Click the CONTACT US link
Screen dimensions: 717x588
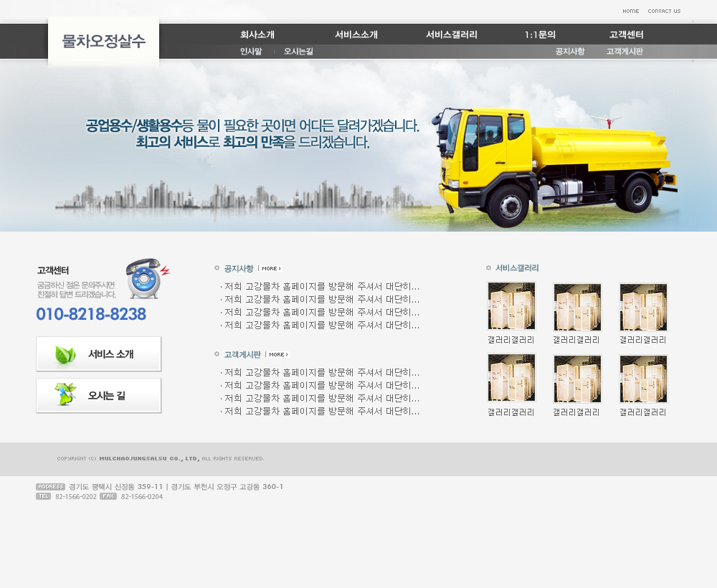coord(664,11)
